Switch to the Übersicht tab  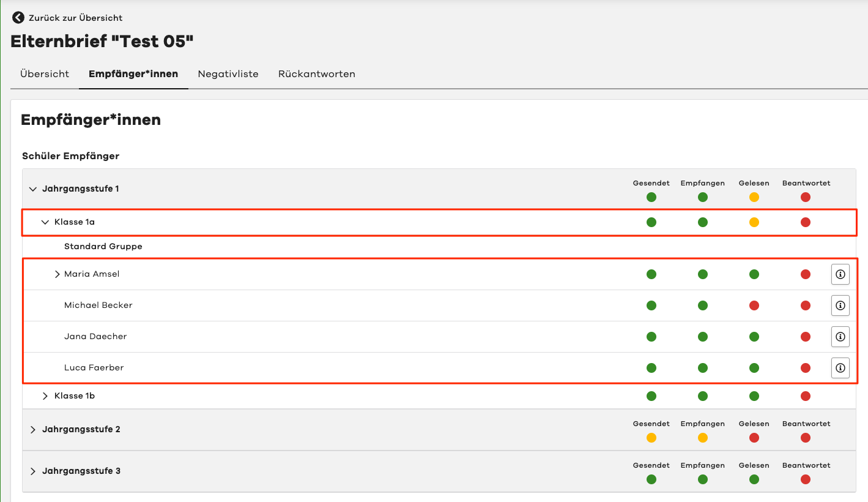[x=45, y=74]
